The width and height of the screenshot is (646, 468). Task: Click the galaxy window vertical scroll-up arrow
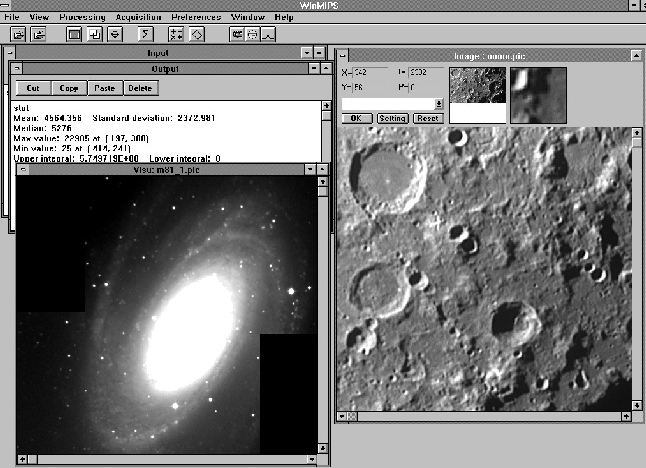[323, 182]
